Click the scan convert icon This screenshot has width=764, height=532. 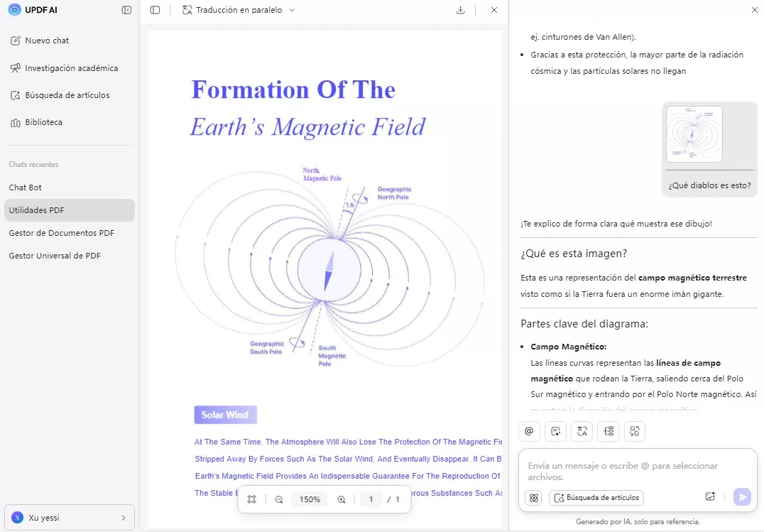click(x=634, y=431)
